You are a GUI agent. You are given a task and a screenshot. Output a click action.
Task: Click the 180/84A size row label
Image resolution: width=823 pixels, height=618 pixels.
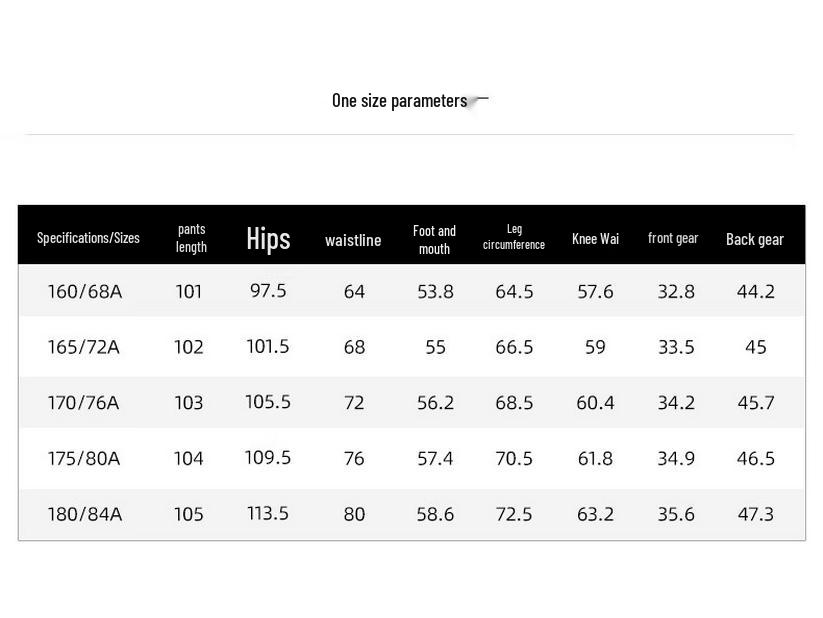click(85, 514)
